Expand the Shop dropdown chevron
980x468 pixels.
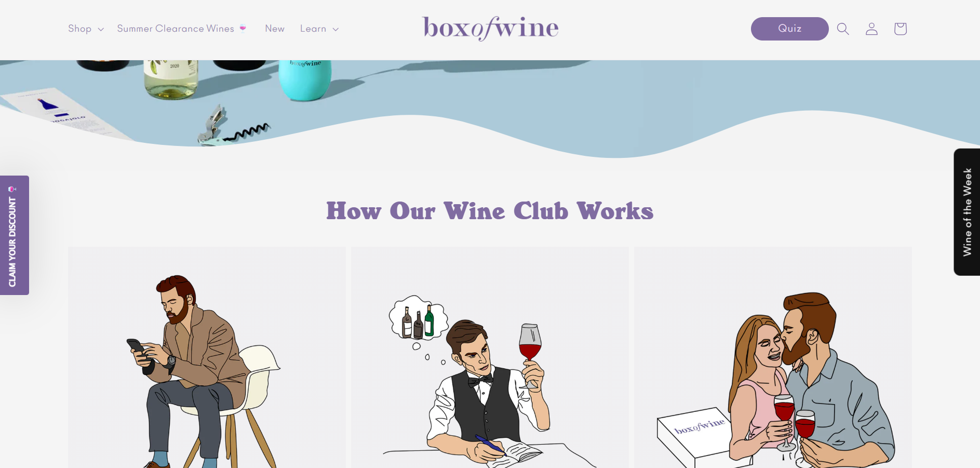tap(101, 29)
